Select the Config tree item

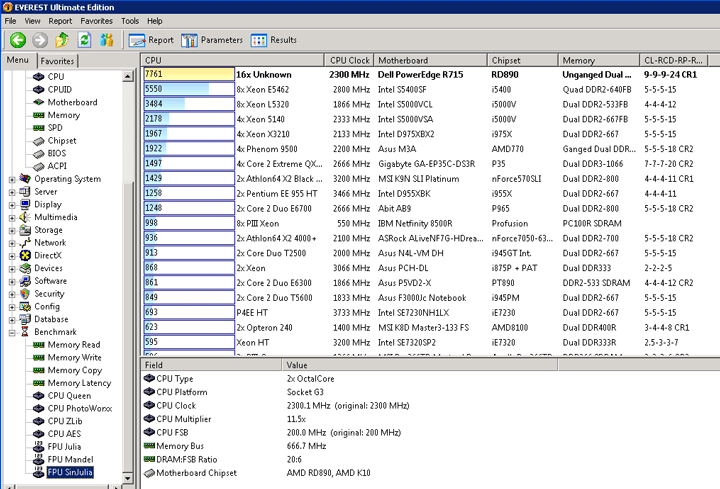47,307
